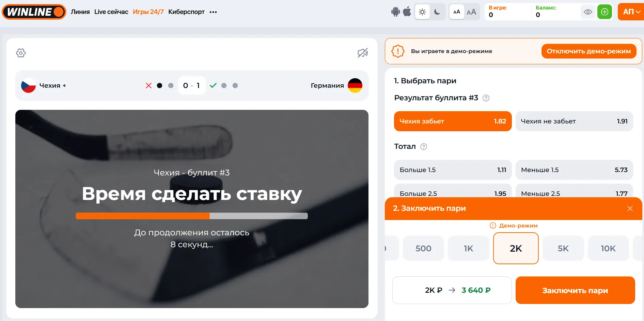The height and width of the screenshot is (321, 644).
Task: Go to the Киберспорт section
Action: point(186,12)
